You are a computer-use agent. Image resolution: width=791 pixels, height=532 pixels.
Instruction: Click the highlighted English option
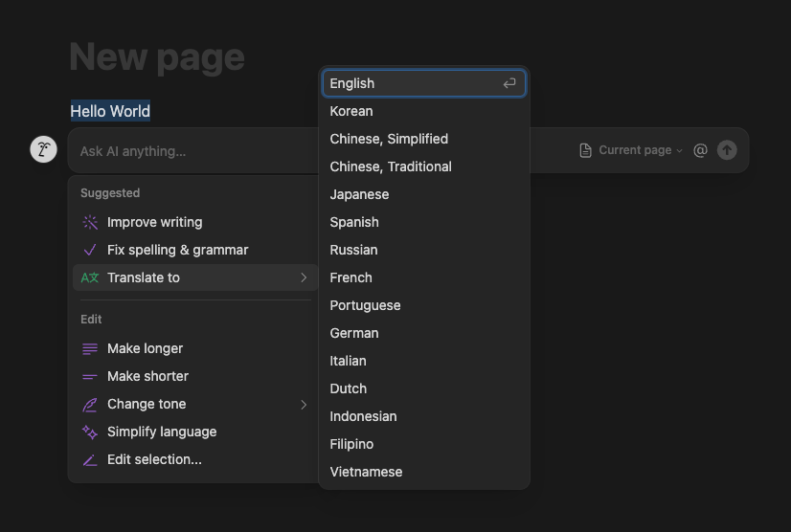click(423, 83)
